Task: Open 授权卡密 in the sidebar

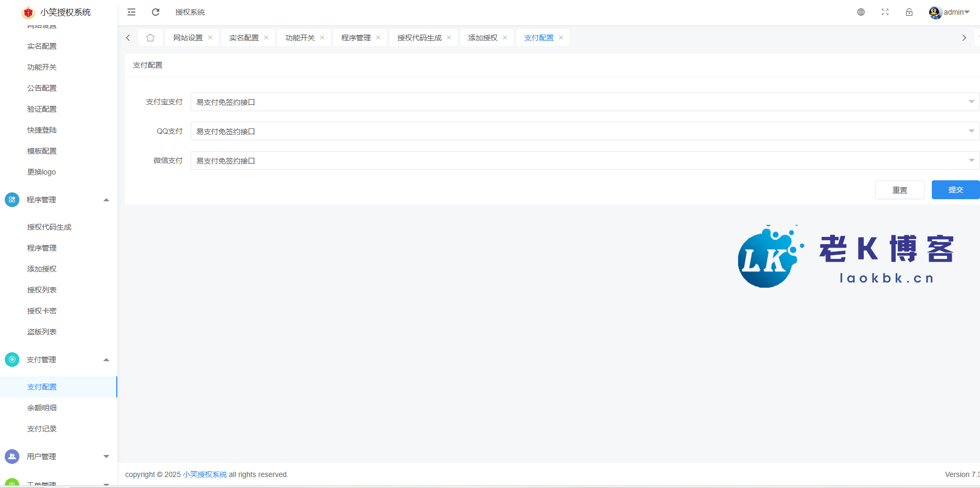Action: point(42,311)
